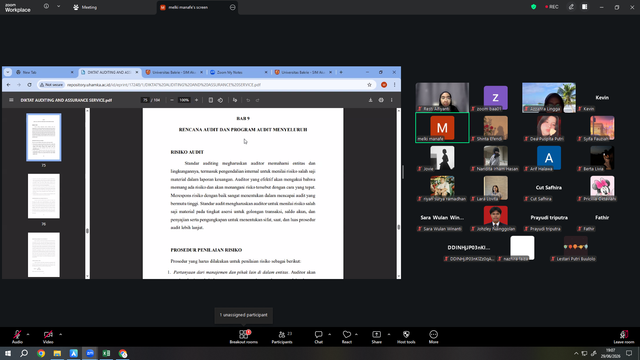The height and width of the screenshot is (360, 640).
Task: Expand share options arrow beside Share
Action: click(389, 334)
